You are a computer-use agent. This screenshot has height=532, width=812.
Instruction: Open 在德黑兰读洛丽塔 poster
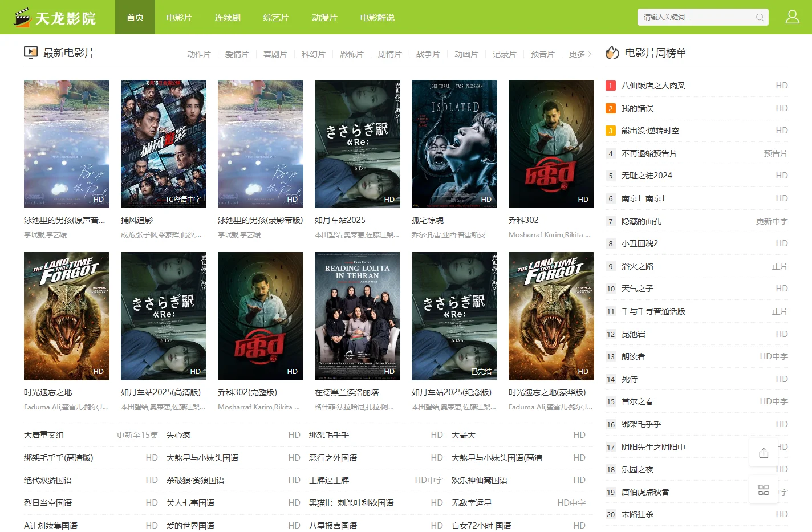pos(358,316)
